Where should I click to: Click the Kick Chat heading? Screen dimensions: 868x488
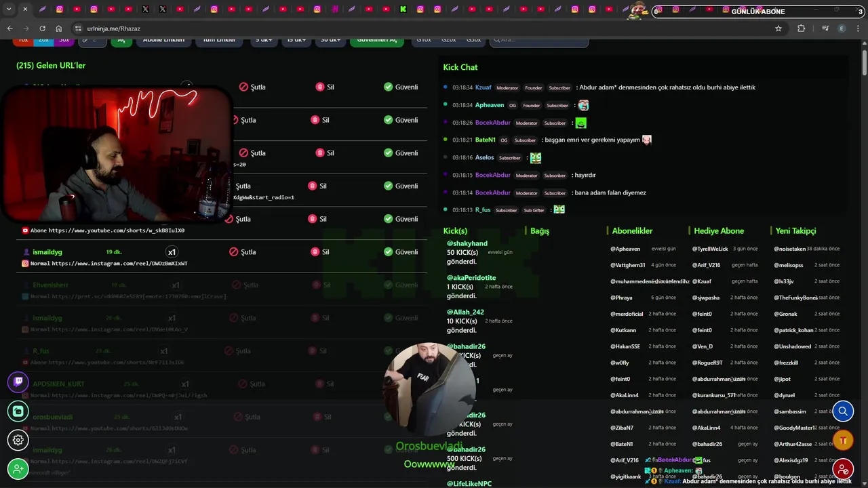click(460, 67)
